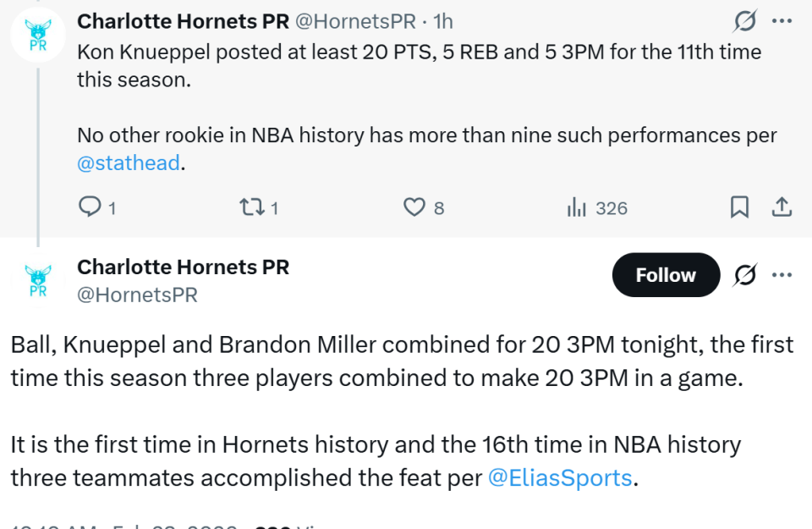Click the Grok icon on the first tweet

[744, 20]
